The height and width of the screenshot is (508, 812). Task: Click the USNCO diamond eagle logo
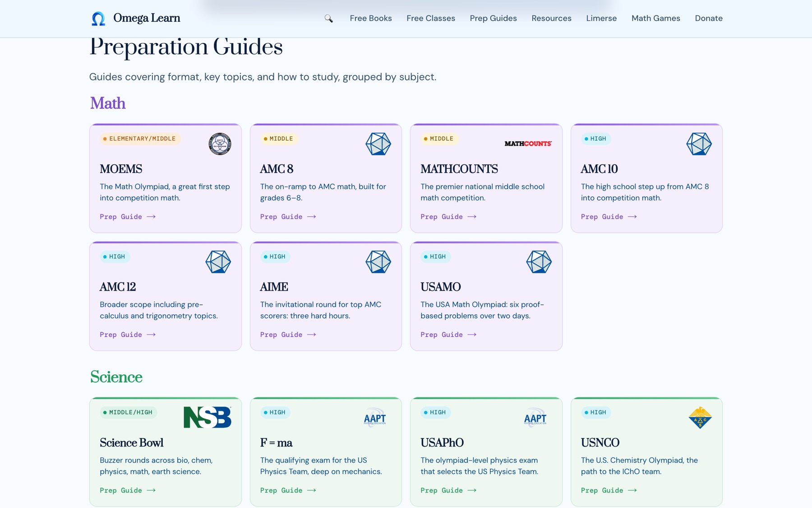(x=700, y=417)
